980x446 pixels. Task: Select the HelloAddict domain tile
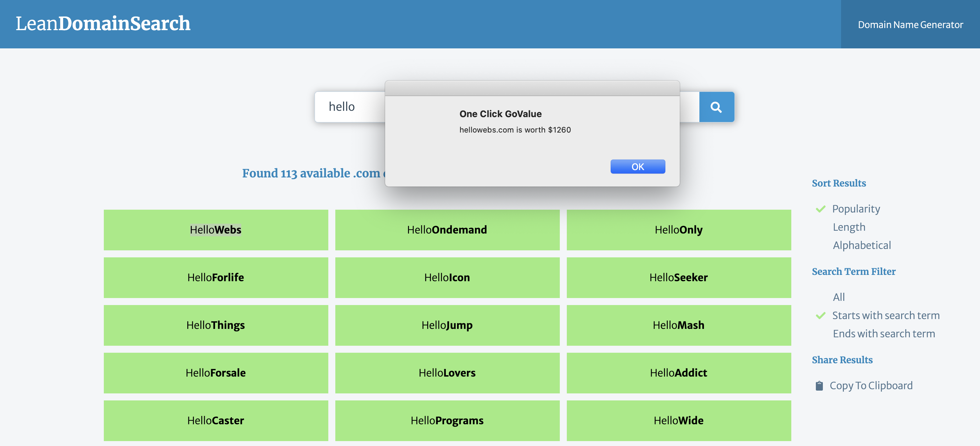click(678, 373)
